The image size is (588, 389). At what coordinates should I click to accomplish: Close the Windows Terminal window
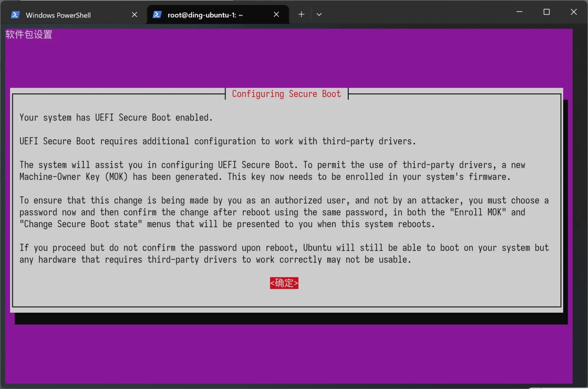coord(574,12)
